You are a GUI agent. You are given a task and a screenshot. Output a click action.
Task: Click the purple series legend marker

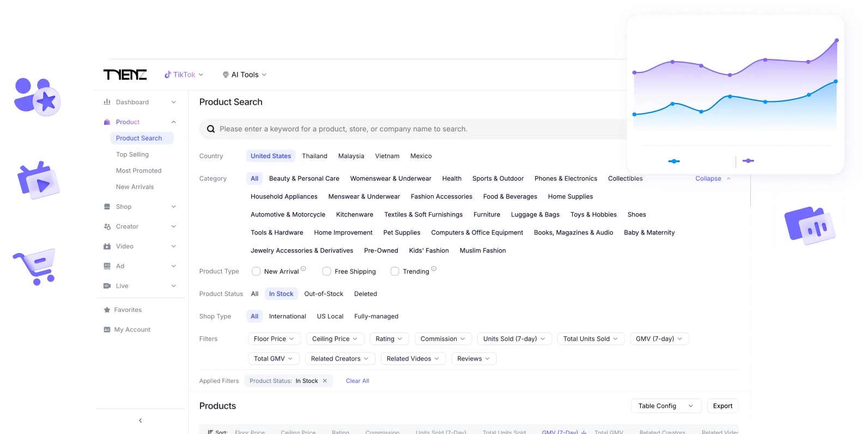[x=748, y=161]
